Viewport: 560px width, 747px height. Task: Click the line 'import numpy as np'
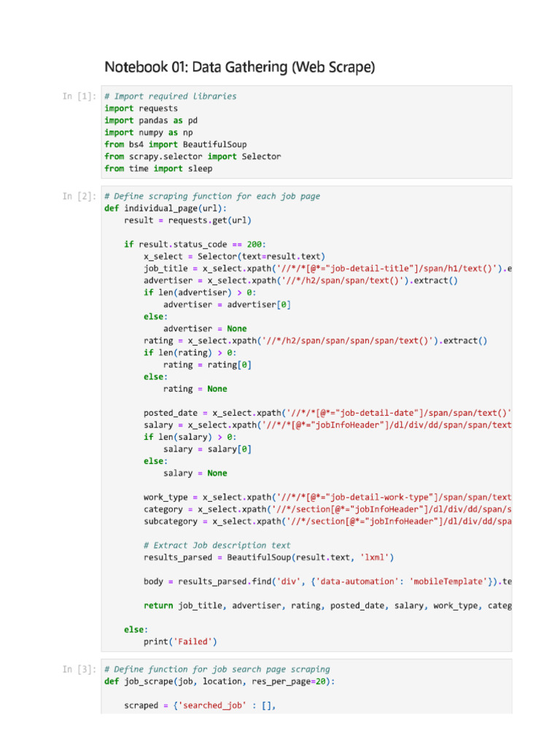pos(149,133)
